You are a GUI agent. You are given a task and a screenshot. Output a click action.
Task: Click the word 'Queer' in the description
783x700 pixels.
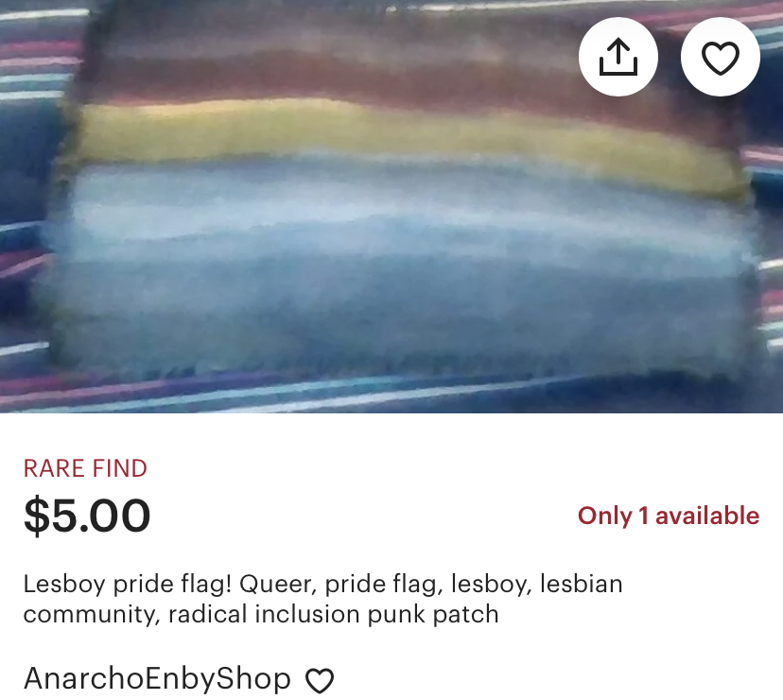click(278, 584)
